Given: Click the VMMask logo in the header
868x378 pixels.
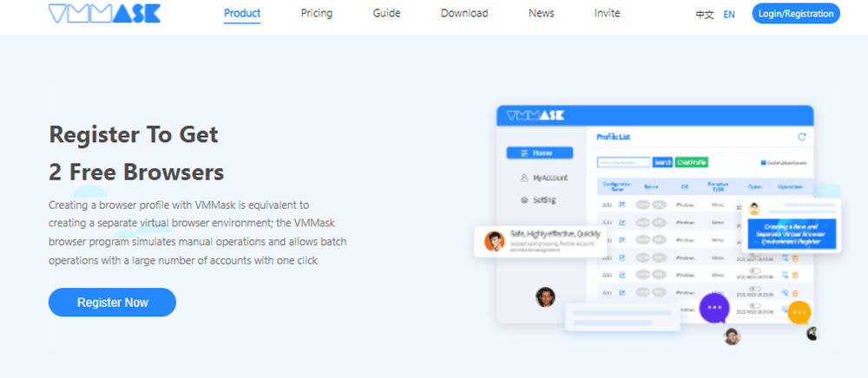Looking at the screenshot, I should click(105, 13).
